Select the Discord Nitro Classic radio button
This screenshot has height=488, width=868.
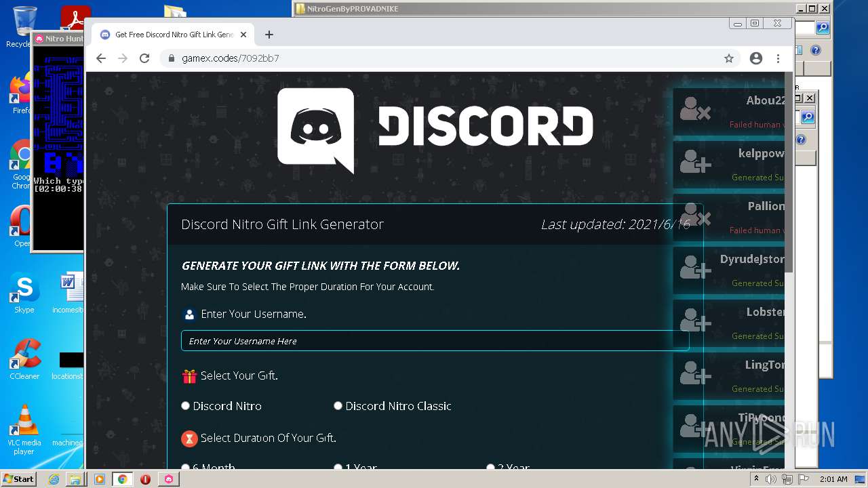coord(338,406)
